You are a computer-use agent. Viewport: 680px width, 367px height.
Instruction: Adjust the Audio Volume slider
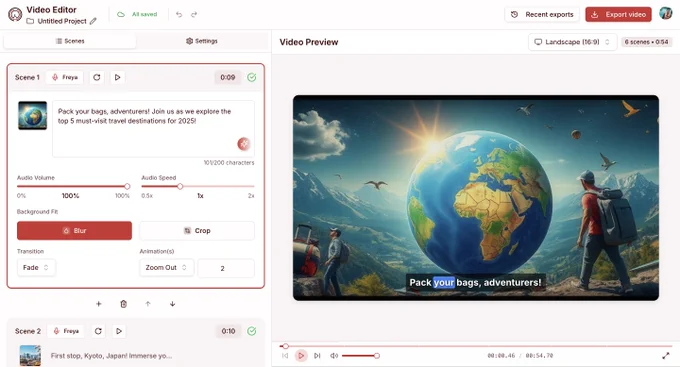[x=73, y=186]
